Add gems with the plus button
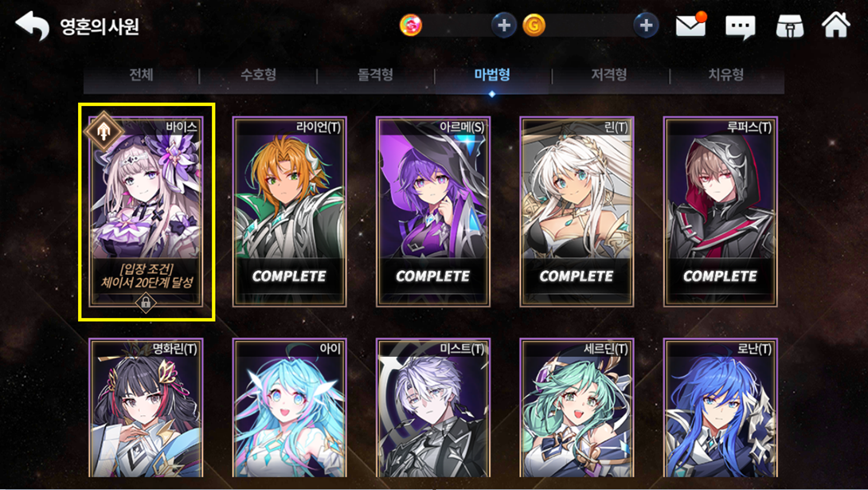868x490 pixels. pos(504,25)
